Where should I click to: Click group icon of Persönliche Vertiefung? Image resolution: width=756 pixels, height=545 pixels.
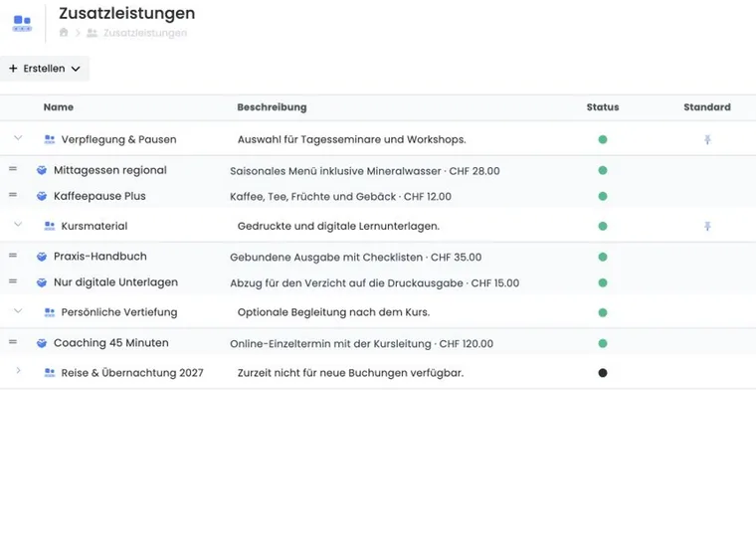click(x=49, y=312)
